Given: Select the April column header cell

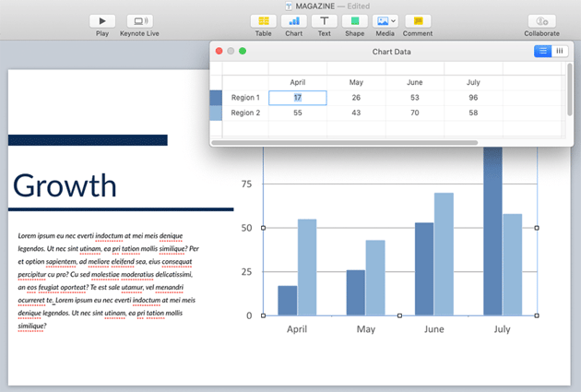Looking at the screenshot, I should (297, 82).
